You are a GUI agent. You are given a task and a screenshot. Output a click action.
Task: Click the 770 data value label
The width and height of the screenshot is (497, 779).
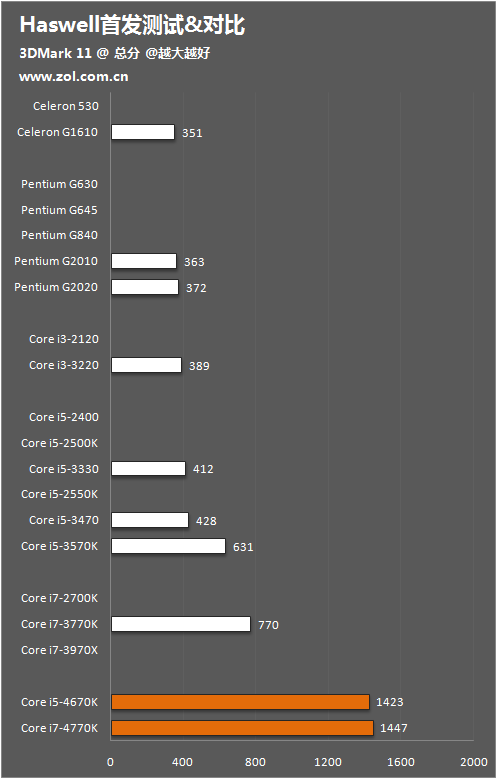(x=268, y=625)
